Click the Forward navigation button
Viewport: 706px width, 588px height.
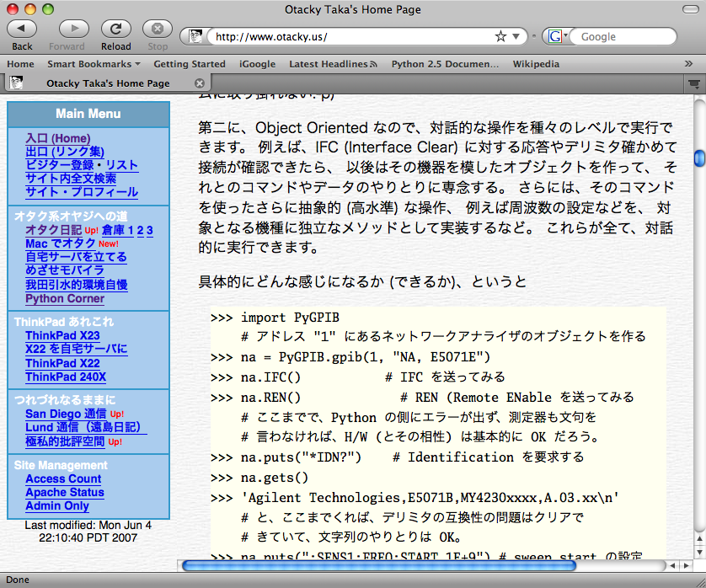tap(74, 29)
